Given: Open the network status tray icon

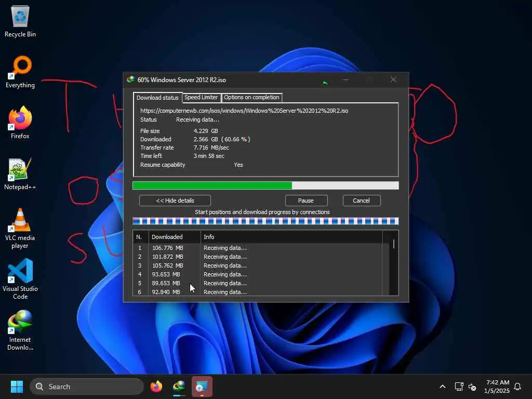Looking at the screenshot, I should [459, 387].
